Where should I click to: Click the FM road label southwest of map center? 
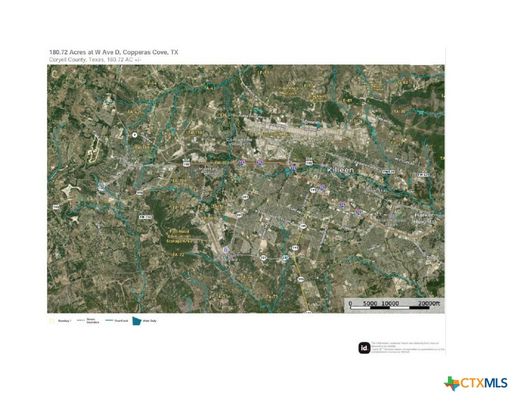pos(145,217)
